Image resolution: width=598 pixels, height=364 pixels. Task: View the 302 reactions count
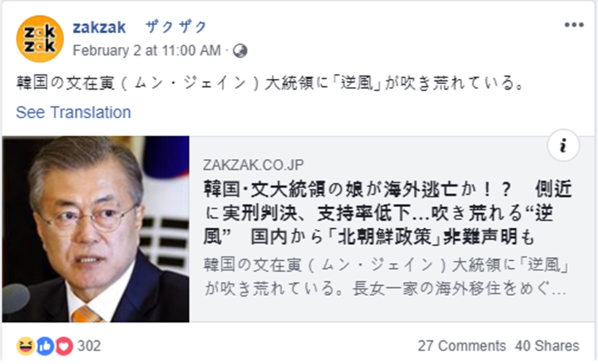click(89, 346)
